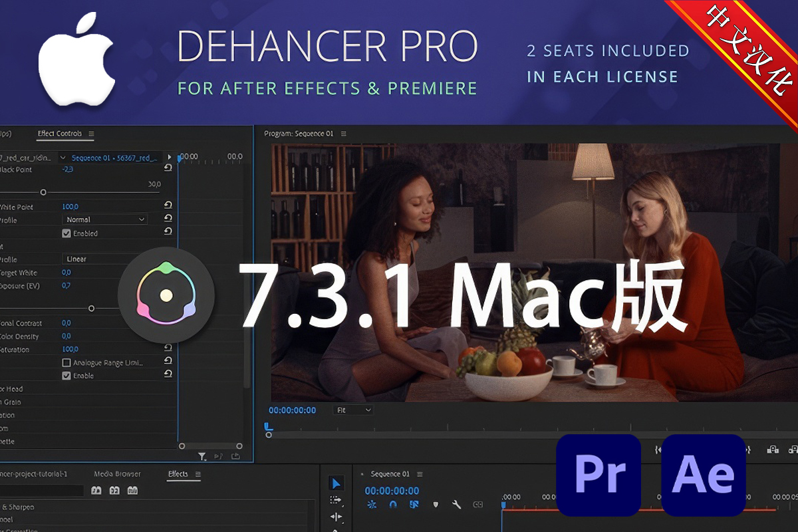Reset the Saturation parameter

click(x=168, y=348)
